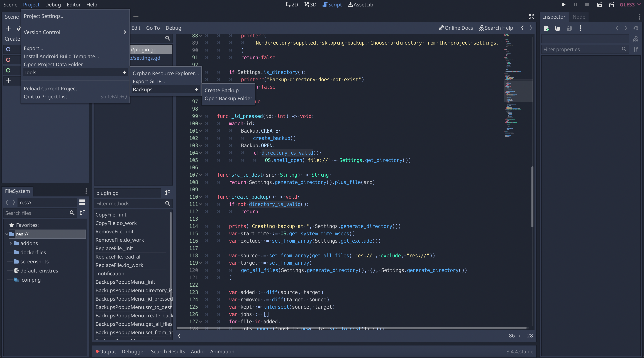Image resolution: width=644 pixels, height=358 pixels.
Task: Open Online Docs link
Action: point(456,28)
